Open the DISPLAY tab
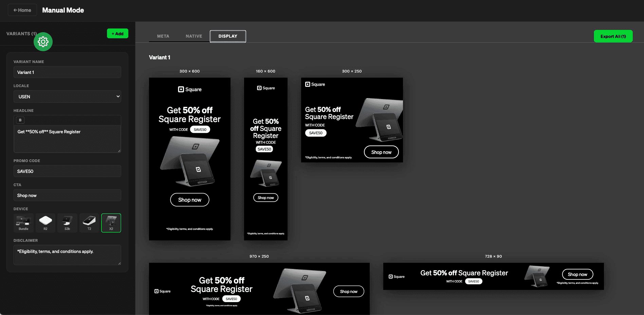 228,36
